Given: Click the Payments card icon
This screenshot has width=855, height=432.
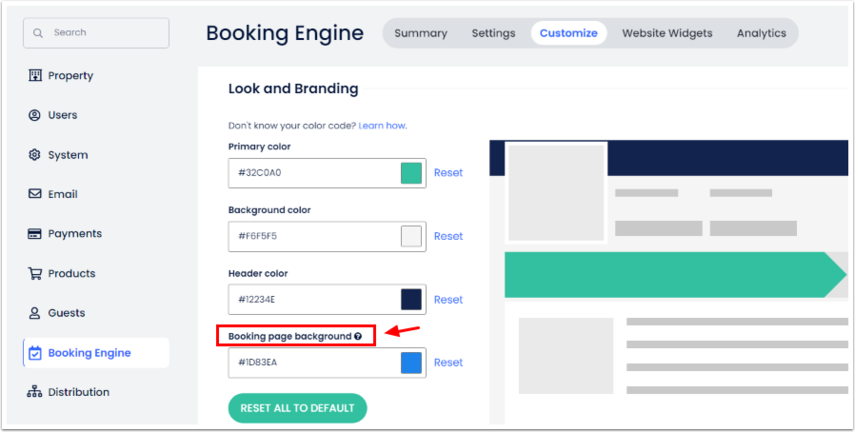Looking at the screenshot, I should click(35, 234).
